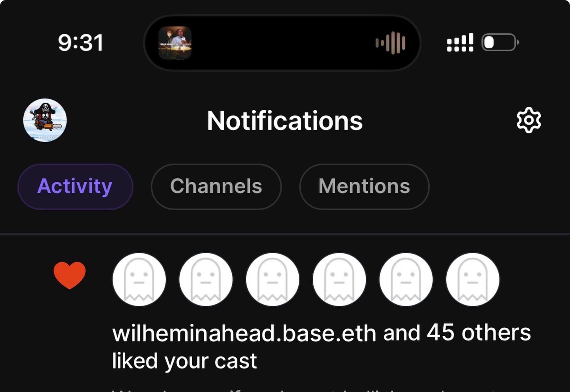Tap the now-playing album art thumbnail

[x=175, y=43]
